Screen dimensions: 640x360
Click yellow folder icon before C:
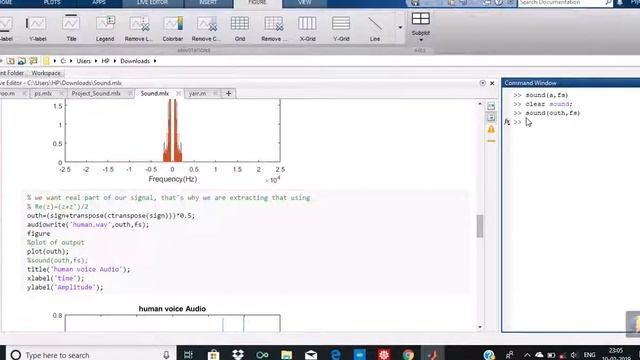tap(46, 61)
